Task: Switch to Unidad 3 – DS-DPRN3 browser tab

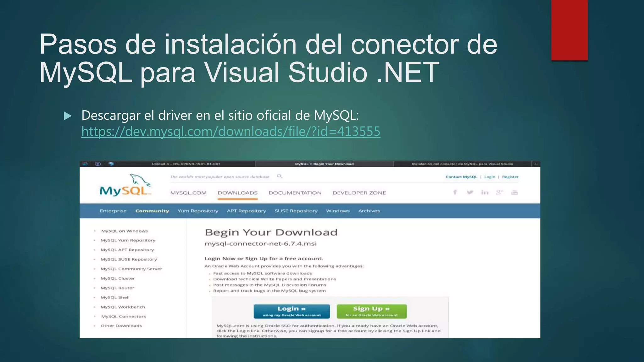Action: [186, 164]
